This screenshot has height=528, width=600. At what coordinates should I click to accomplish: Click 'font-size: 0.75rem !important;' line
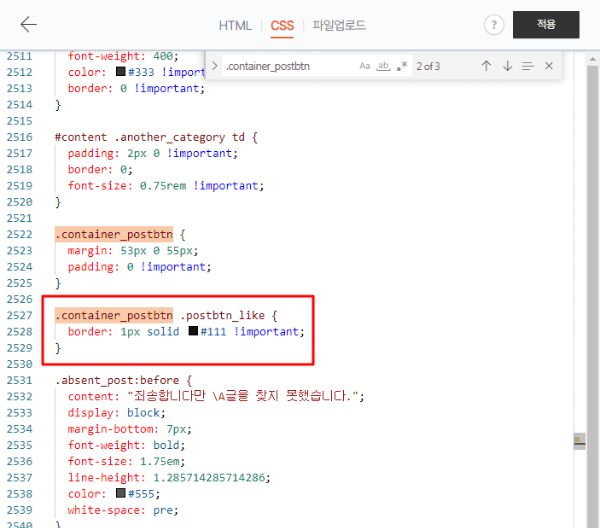[166, 186]
